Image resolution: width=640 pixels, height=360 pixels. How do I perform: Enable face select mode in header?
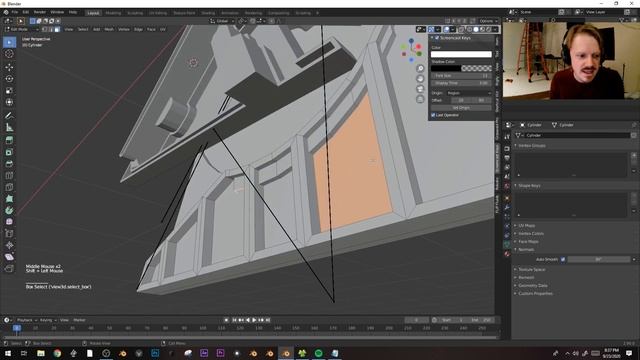pyautogui.click(x=57, y=29)
